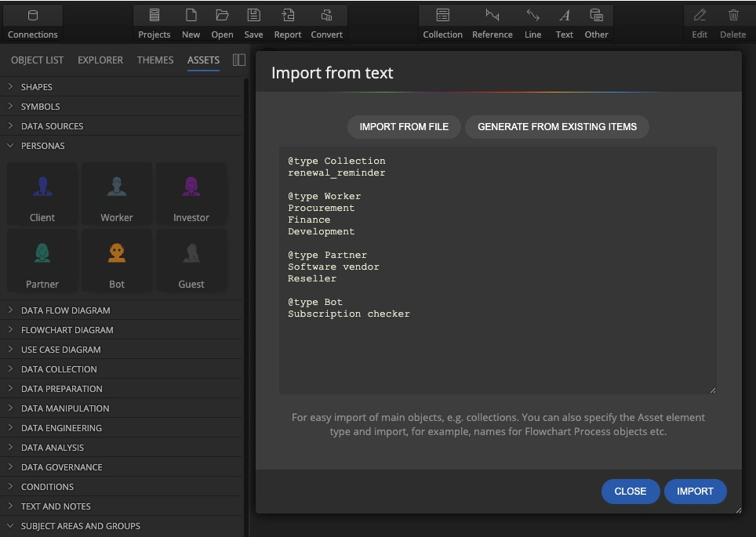Click the blue Import button
Image resolution: width=756 pixels, height=537 pixels.
695,492
